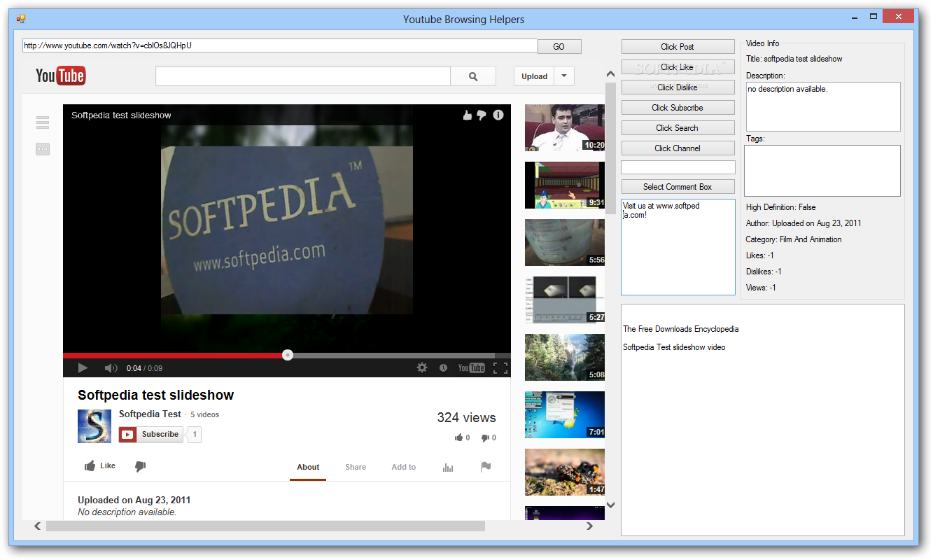
Task: Click the application icon in the title bar
Action: coord(21,19)
